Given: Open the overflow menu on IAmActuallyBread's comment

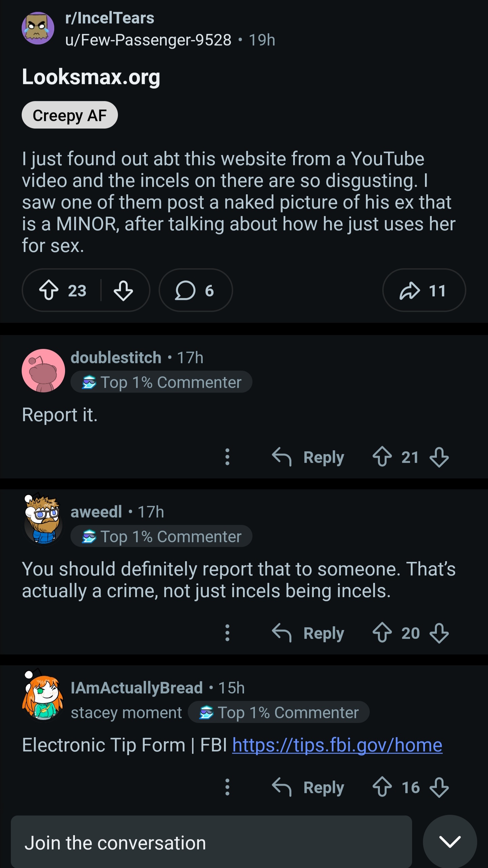Looking at the screenshot, I should click(x=227, y=787).
